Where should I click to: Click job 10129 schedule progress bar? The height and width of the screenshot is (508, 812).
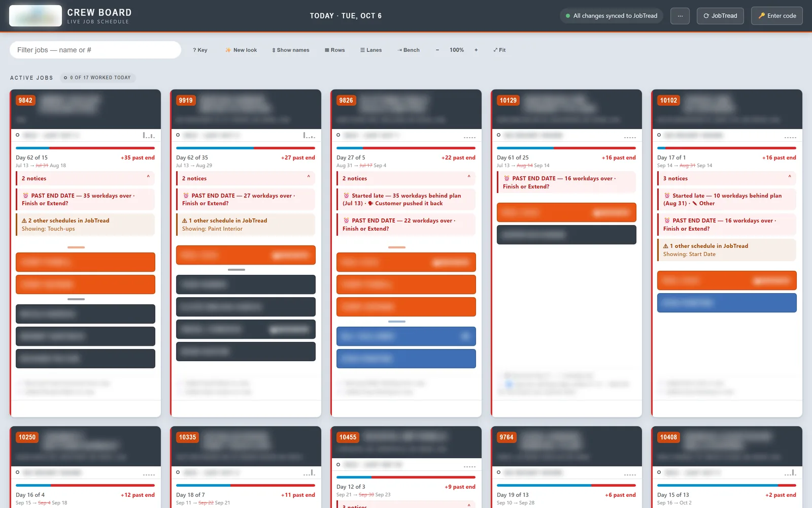coord(566,148)
